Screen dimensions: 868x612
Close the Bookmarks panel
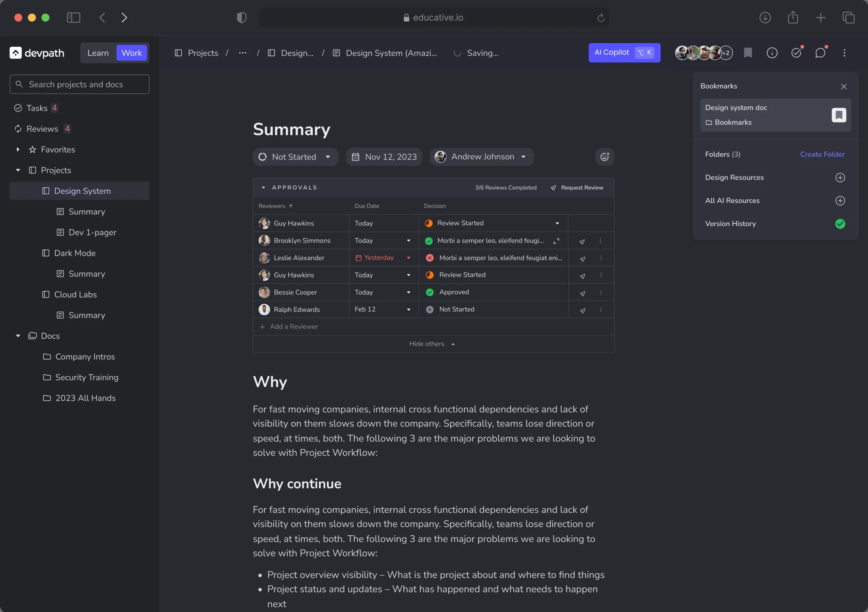point(843,86)
